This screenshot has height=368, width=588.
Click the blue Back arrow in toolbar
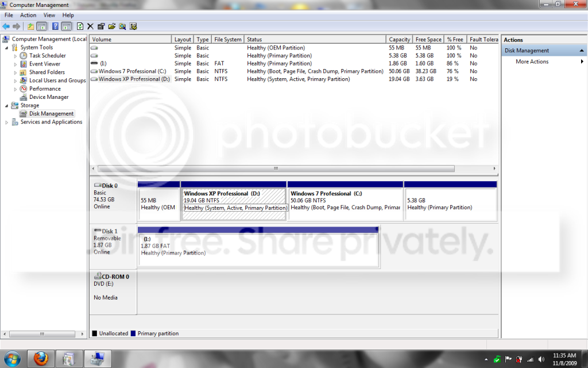click(x=6, y=26)
